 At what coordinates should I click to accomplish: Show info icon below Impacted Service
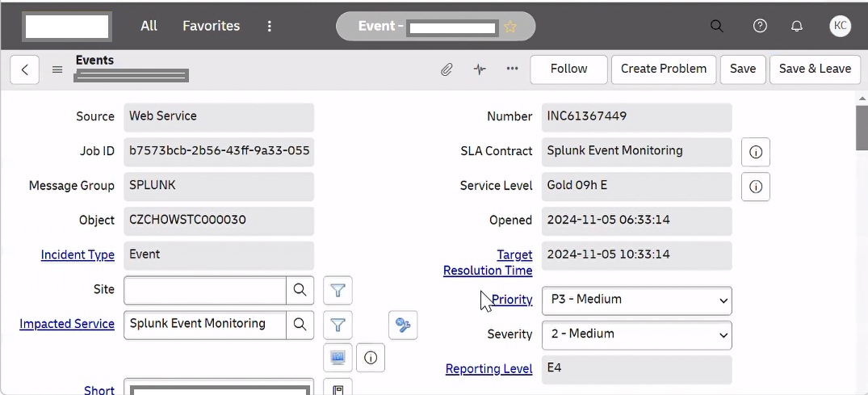[371, 357]
